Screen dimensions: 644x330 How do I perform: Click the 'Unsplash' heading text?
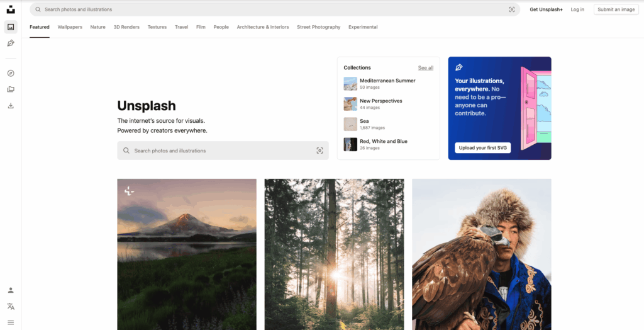(x=147, y=106)
